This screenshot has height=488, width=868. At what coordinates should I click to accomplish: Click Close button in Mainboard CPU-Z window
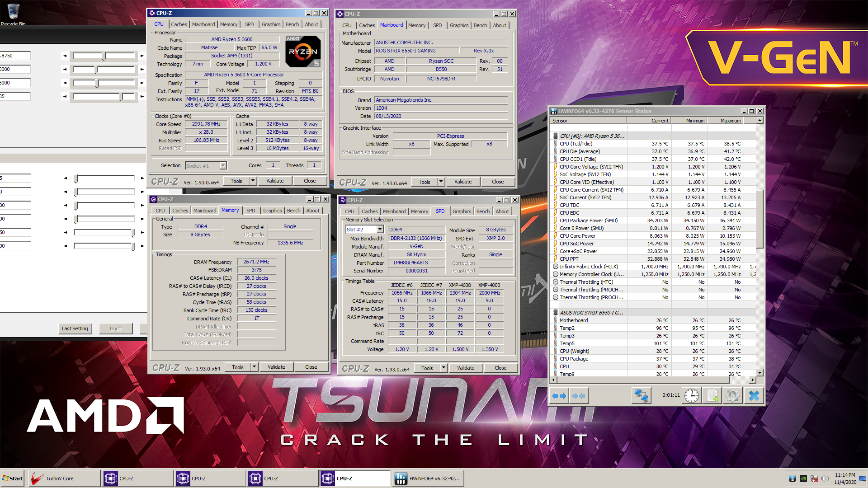498,182
